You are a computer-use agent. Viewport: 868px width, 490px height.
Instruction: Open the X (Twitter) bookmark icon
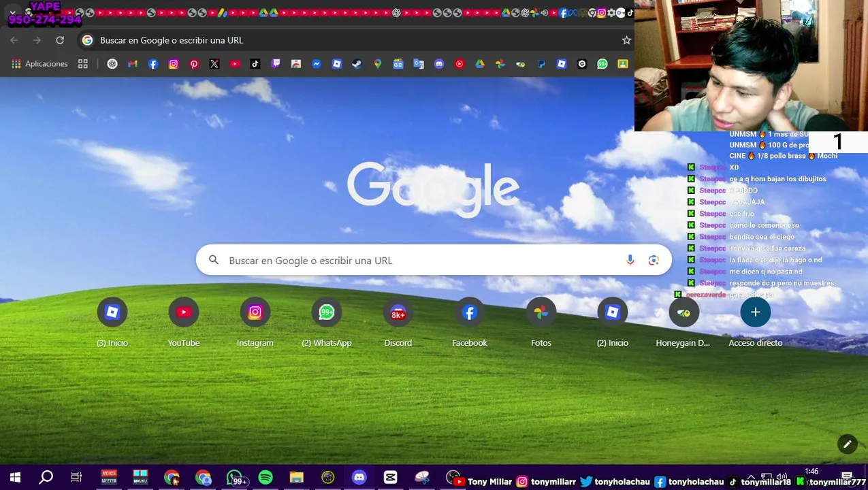click(214, 64)
